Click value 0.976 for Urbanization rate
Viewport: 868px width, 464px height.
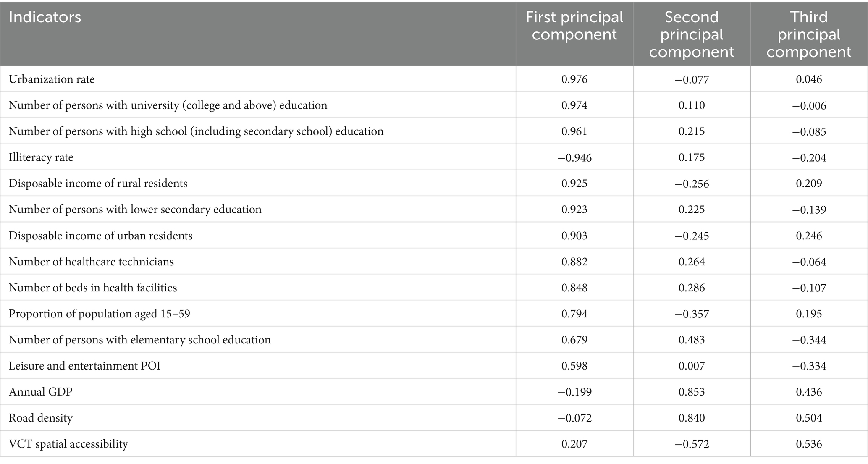pos(574,79)
